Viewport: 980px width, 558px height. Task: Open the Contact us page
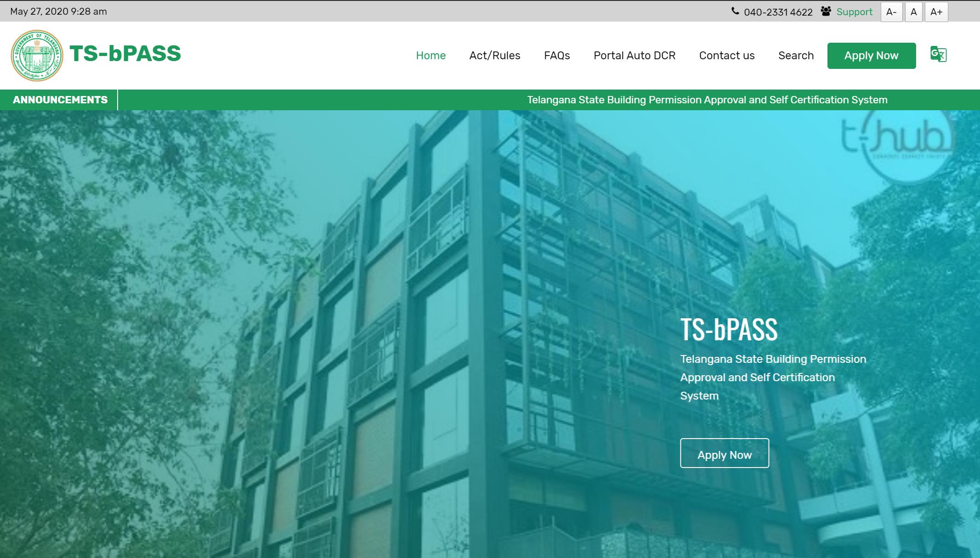pyautogui.click(x=727, y=56)
